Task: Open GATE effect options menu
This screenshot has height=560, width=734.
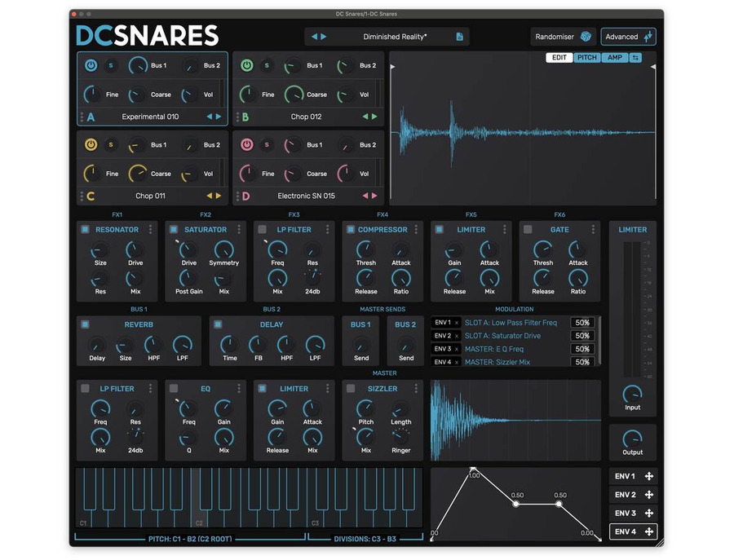Action: click(593, 229)
